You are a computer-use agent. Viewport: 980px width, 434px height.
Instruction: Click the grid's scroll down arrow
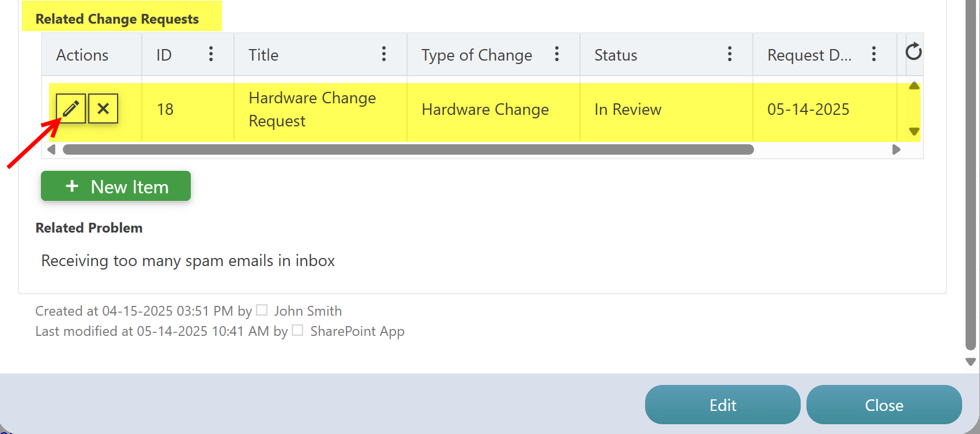point(914,132)
